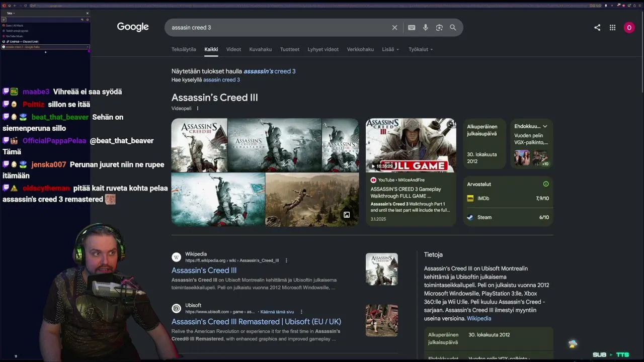
Task: Open more options next to Videopeli
Action: [x=198, y=108]
